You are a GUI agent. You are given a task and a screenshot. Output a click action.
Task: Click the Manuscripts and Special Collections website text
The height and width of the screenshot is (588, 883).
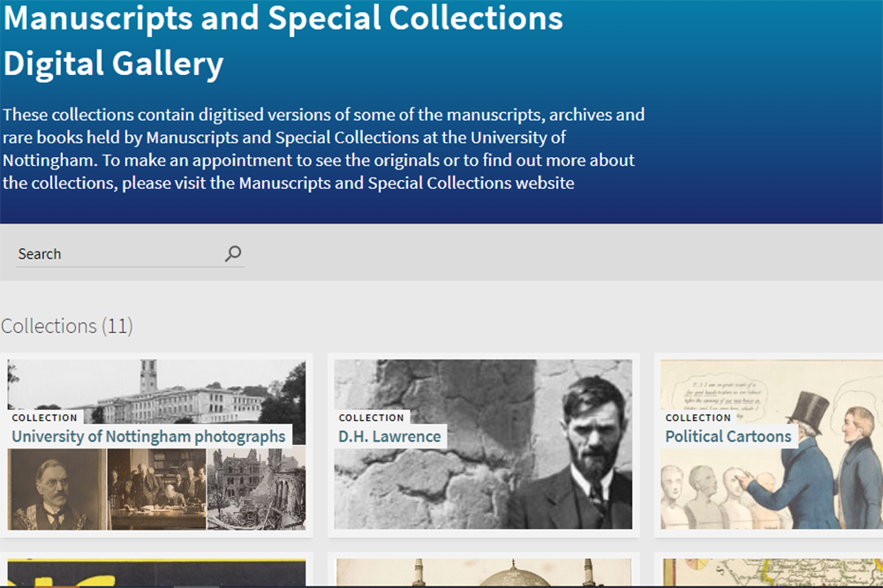406,183
